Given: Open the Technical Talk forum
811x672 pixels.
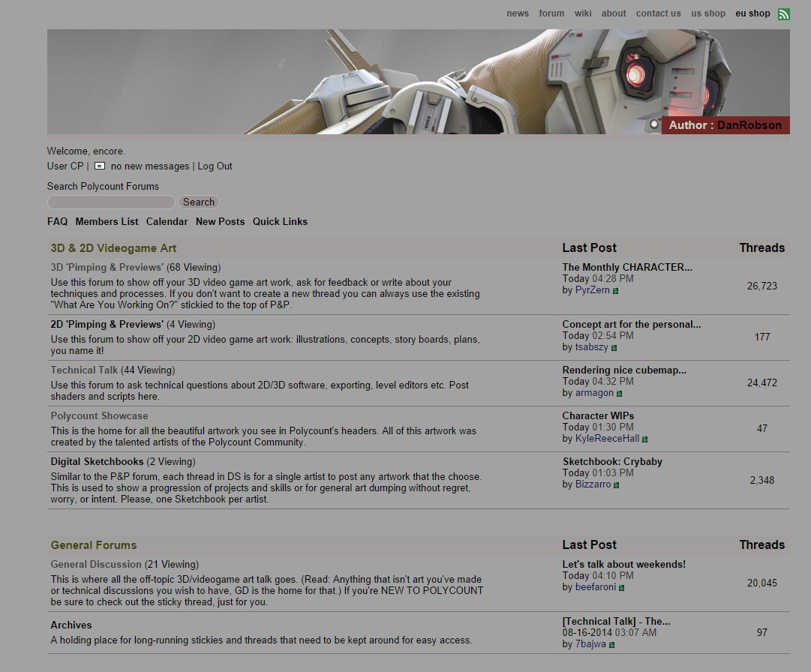Looking at the screenshot, I should click(x=84, y=370).
